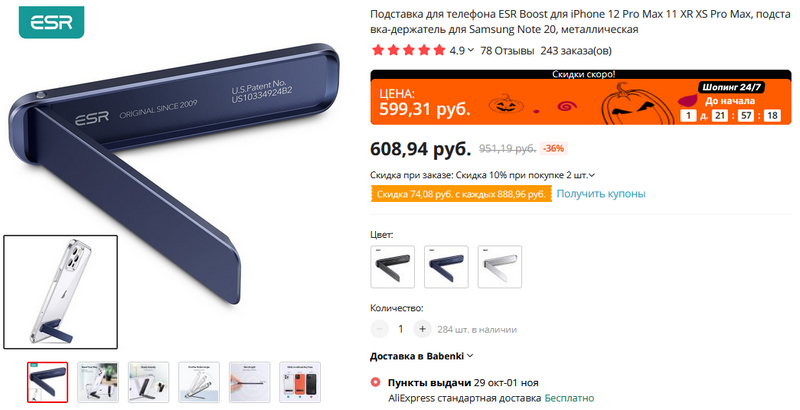Increase quantity with the plus button
Viewport: 800px width, 410px height.
(422, 329)
